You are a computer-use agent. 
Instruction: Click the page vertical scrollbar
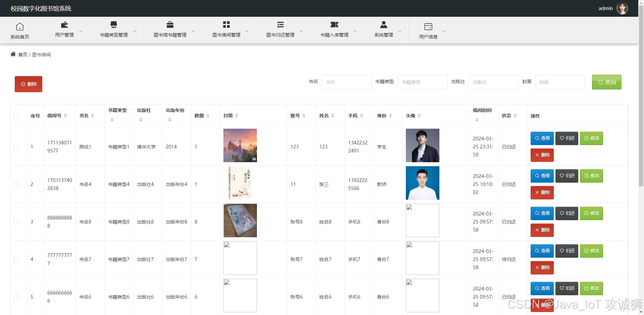click(x=641, y=96)
